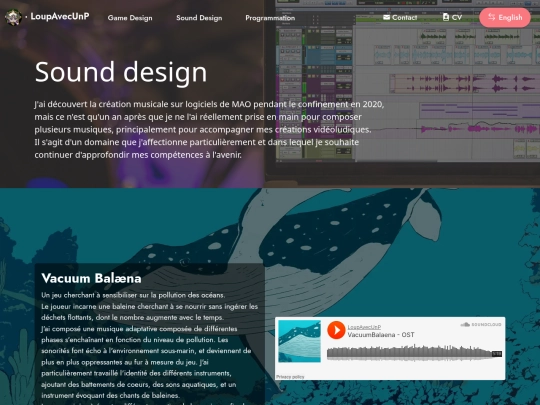Open the Privacy policy link
540x405 pixels.
point(290,377)
